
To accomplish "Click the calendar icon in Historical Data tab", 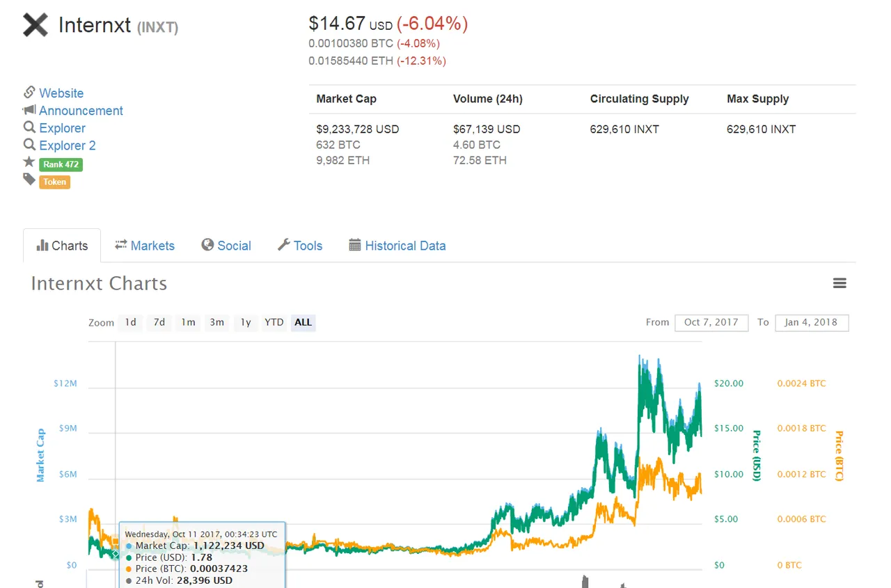I will pyautogui.click(x=355, y=245).
